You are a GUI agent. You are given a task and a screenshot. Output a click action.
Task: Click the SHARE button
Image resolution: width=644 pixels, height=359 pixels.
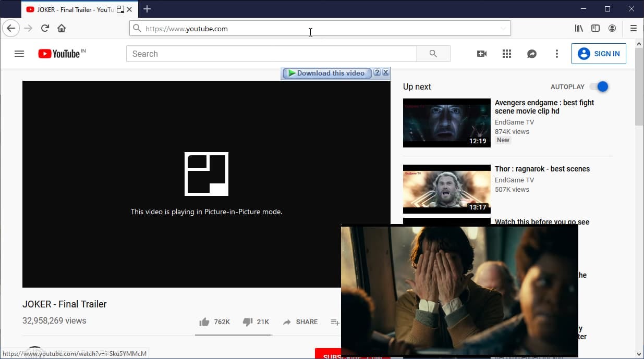(x=300, y=322)
